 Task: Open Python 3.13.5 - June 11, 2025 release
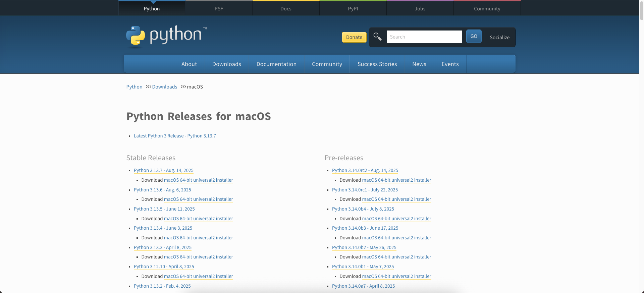(164, 209)
